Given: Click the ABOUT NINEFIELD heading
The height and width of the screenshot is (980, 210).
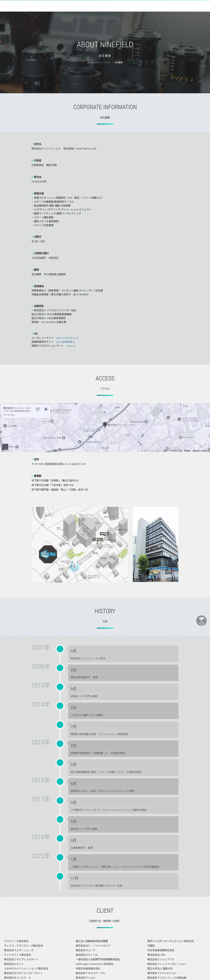Looking at the screenshot, I should coord(105,45).
